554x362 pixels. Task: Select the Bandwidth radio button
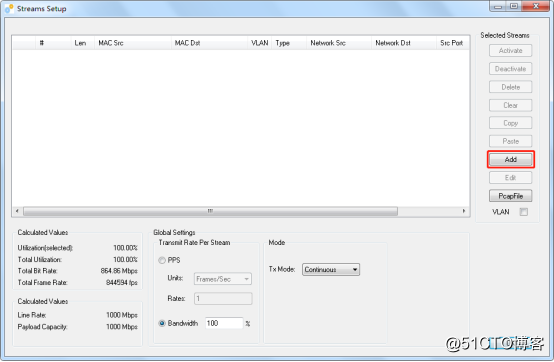[162, 323]
